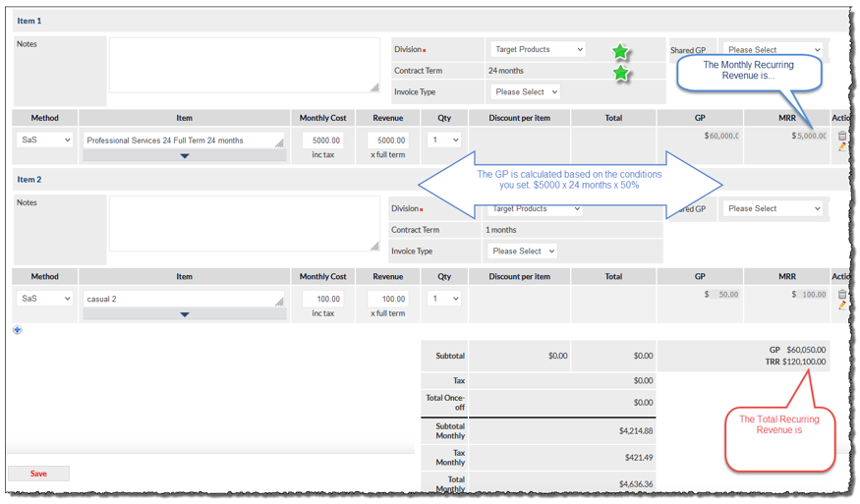Screen dimensions: 860x504
Task: Click casual 2 item field
Action: pos(184,299)
